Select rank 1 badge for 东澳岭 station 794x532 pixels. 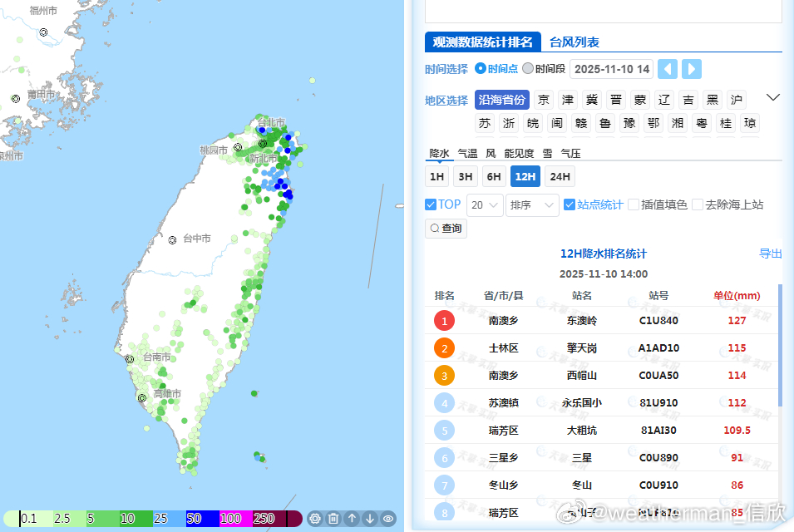coord(445,321)
